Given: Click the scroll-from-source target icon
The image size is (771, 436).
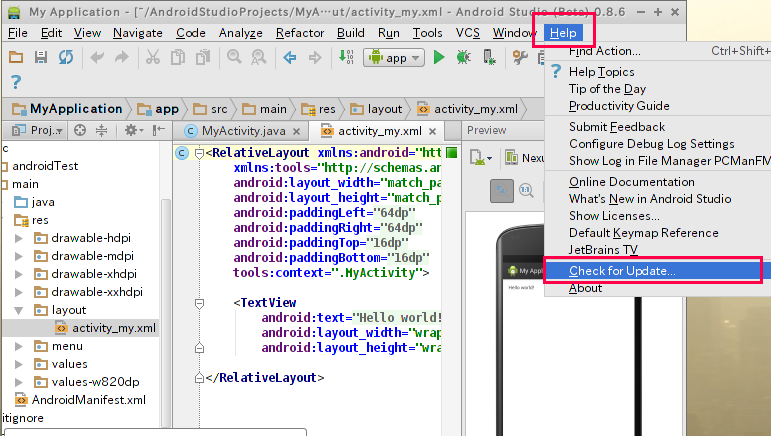Looking at the screenshot, I should [x=80, y=130].
